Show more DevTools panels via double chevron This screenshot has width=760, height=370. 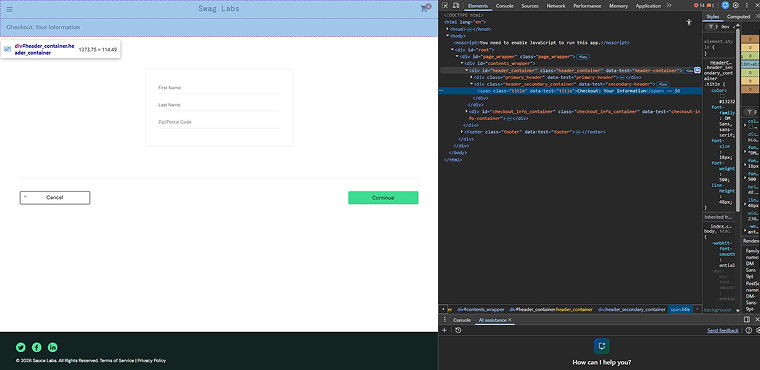669,5
